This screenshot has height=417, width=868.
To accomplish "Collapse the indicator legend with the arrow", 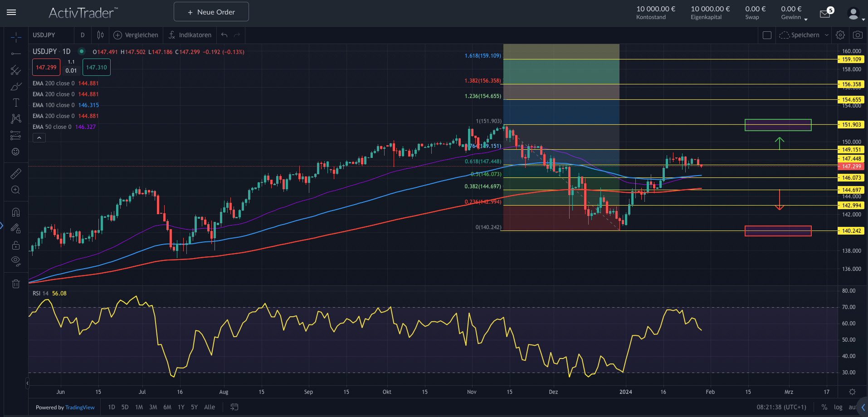I will tap(39, 137).
